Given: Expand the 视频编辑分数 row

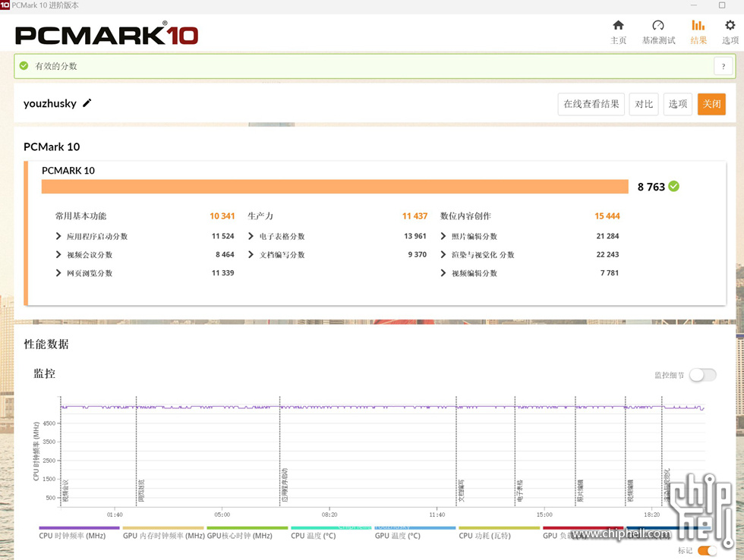Looking at the screenshot, I should (x=443, y=273).
